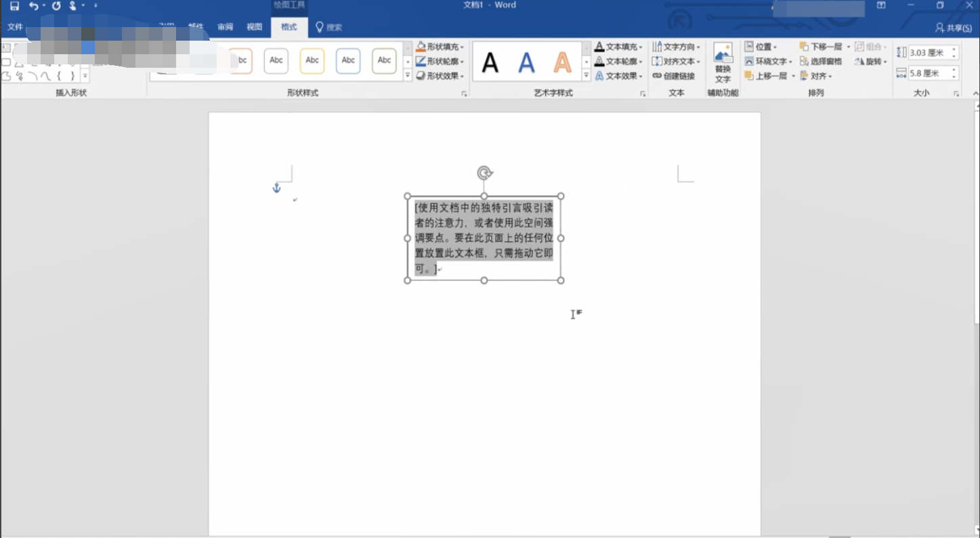Select the black A WordArt style
This screenshot has height=538, width=980.
[x=490, y=62]
